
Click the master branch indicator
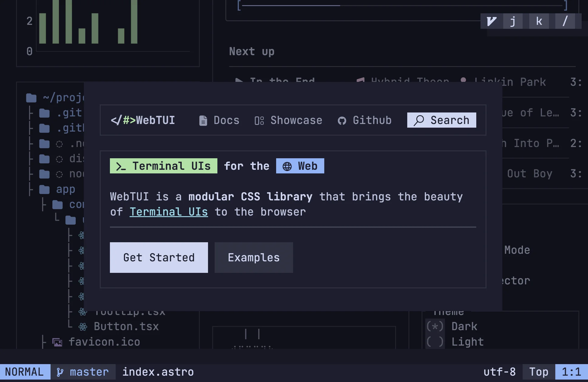[x=83, y=372]
